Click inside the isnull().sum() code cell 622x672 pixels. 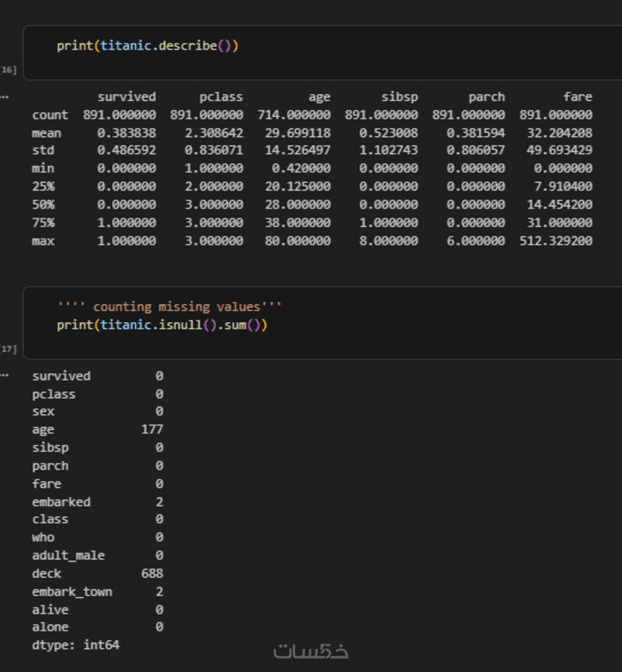click(311, 324)
